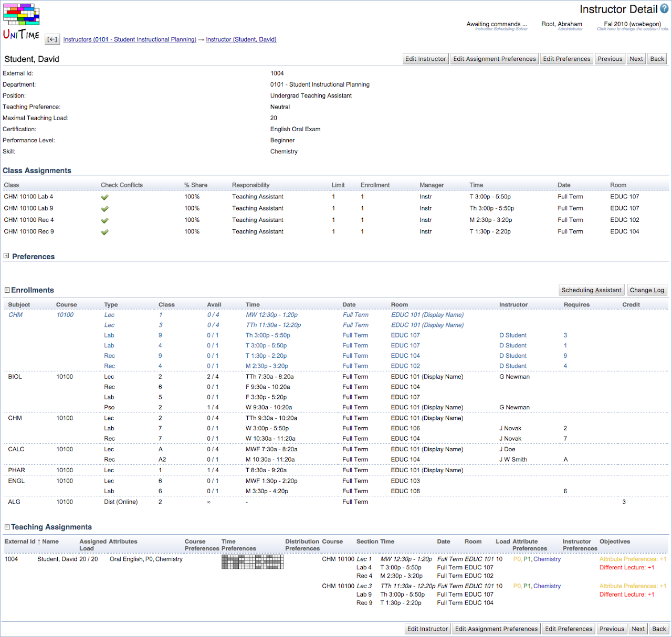
Task: Click the bottom Back button
Action: pyautogui.click(x=659, y=629)
